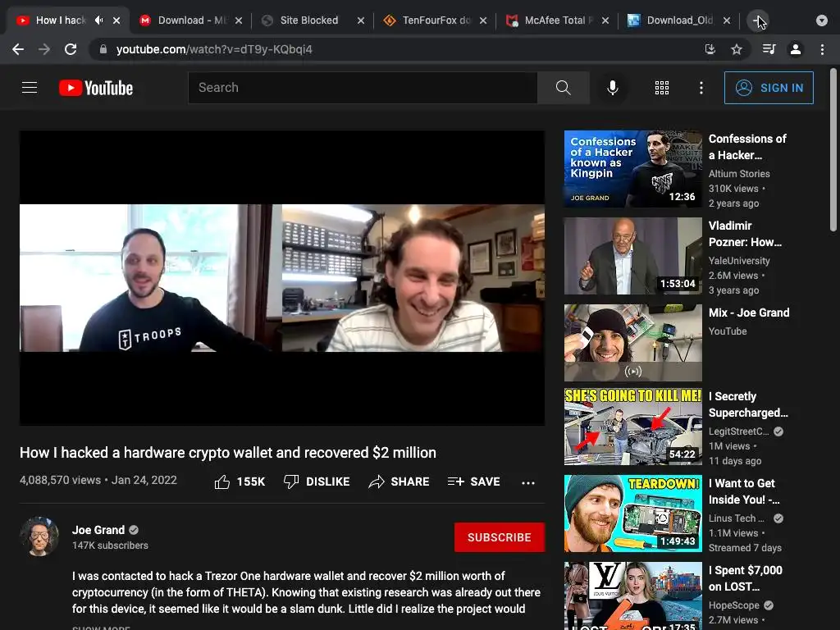This screenshot has width=840, height=630.
Task: Expand the tab search dropdown arrow
Action: point(822,21)
